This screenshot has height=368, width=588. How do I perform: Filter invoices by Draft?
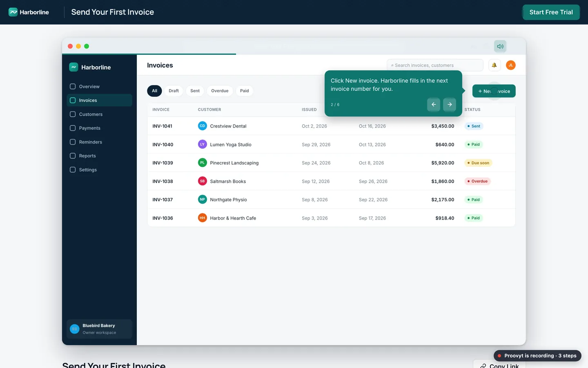(174, 91)
